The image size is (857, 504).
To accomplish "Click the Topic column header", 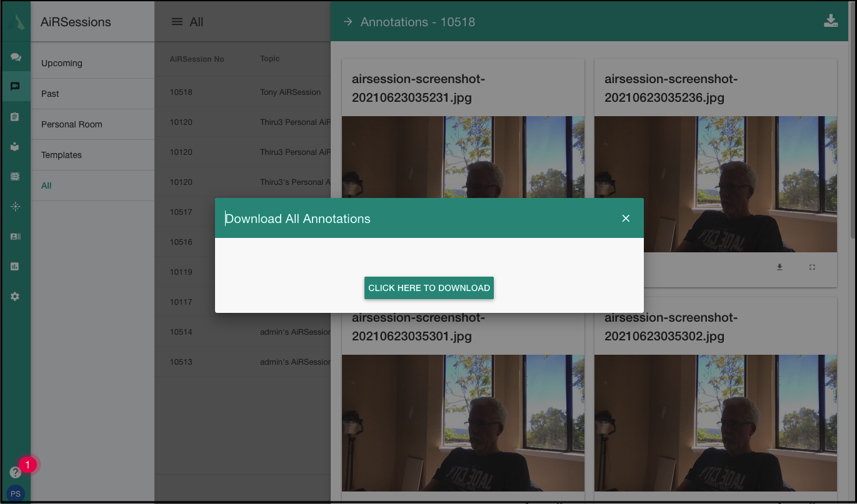I will coord(270,59).
